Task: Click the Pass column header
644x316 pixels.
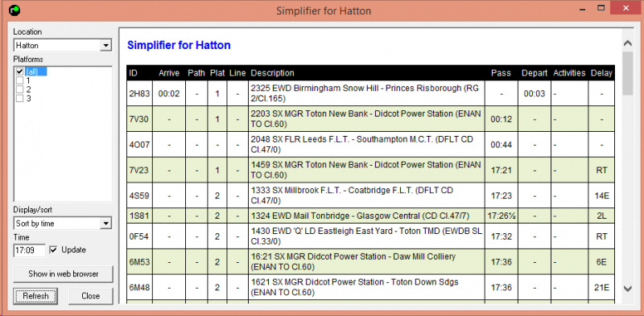Action: pos(501,73)
